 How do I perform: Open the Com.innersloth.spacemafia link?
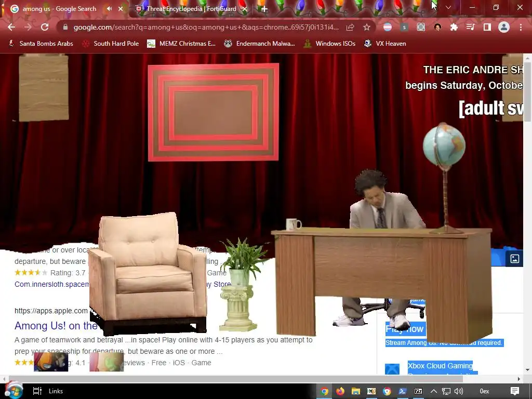point(51,284)
